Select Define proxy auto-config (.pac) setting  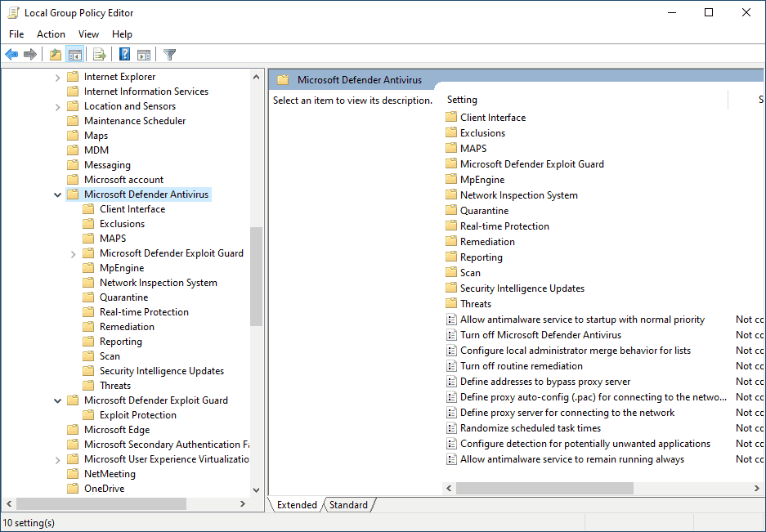(x=593, y=397)
